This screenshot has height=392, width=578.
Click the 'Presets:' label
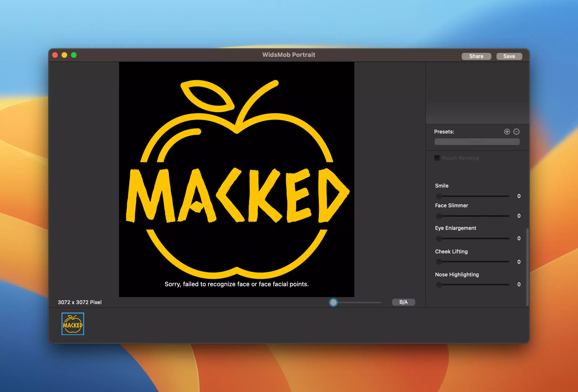pos(444,132)
